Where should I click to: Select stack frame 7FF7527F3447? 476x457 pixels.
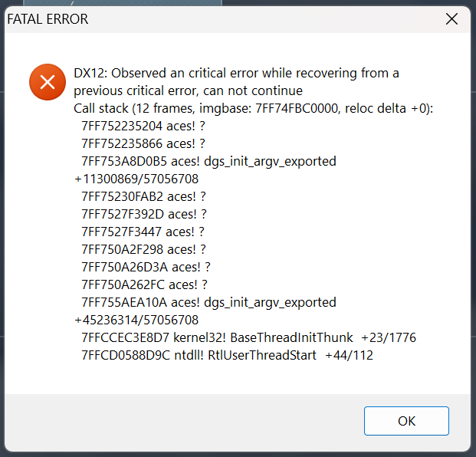tap(143, 232)
